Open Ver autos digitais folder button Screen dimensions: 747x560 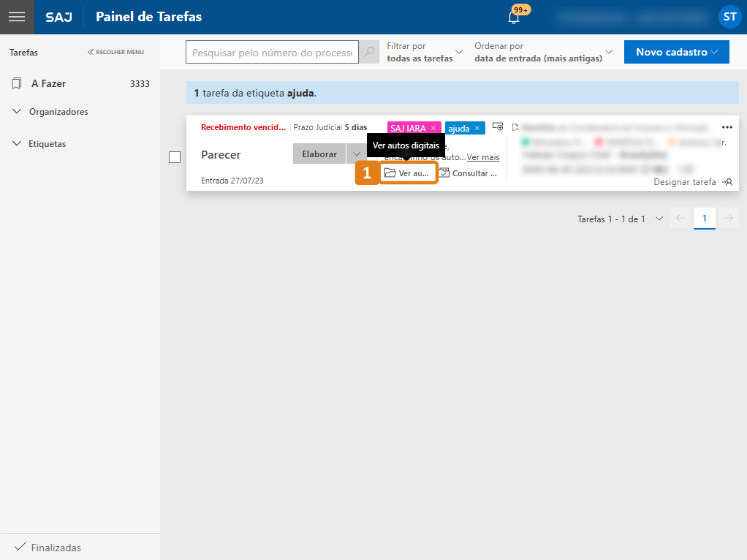point(408,173)
